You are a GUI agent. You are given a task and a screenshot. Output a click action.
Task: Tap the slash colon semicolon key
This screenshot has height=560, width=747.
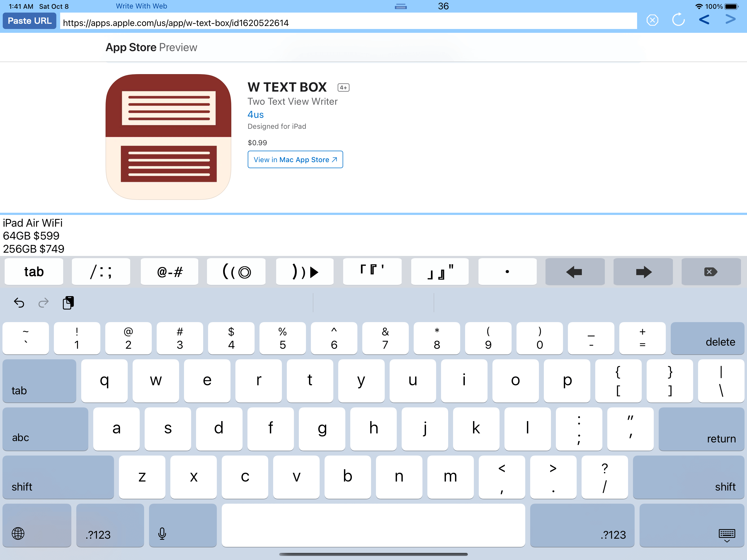pos(101,272)
